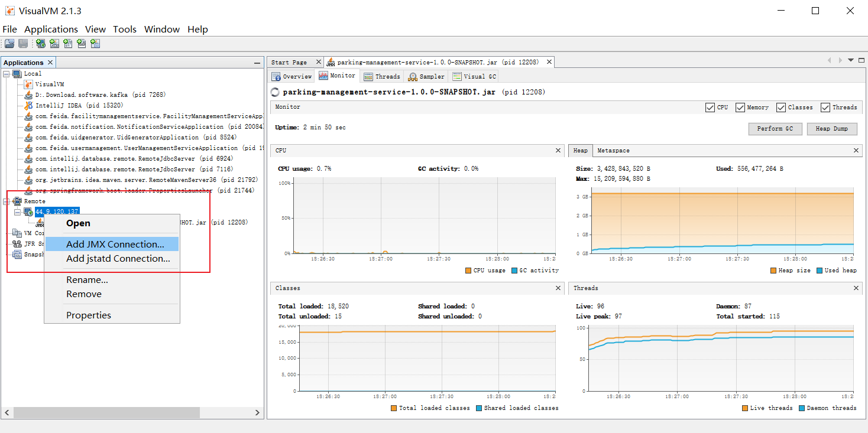The width and height of the screenshot is (868, 433).
Task: Collapse the Local tree node
Action: pos(7,74)
